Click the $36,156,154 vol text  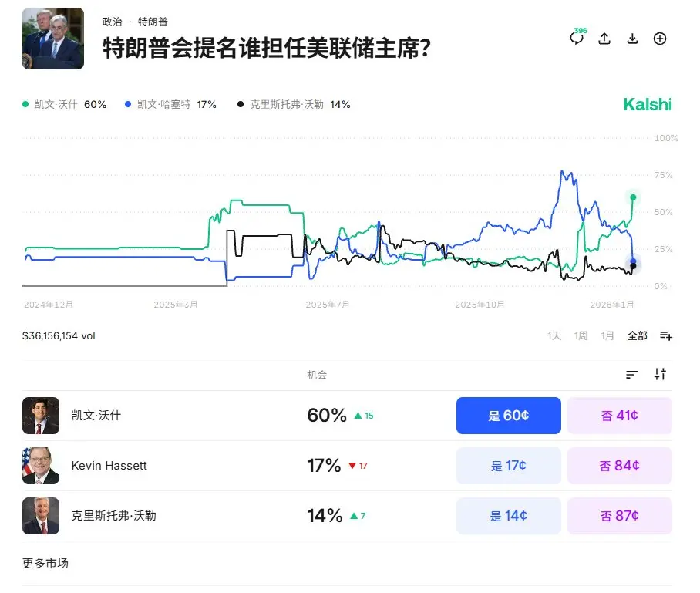[59, 335]
